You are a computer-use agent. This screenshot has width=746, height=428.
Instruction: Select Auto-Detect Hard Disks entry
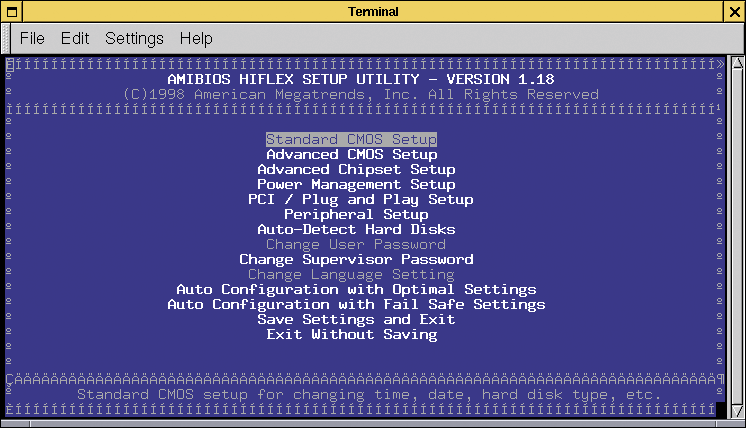(x=356, y=229)
